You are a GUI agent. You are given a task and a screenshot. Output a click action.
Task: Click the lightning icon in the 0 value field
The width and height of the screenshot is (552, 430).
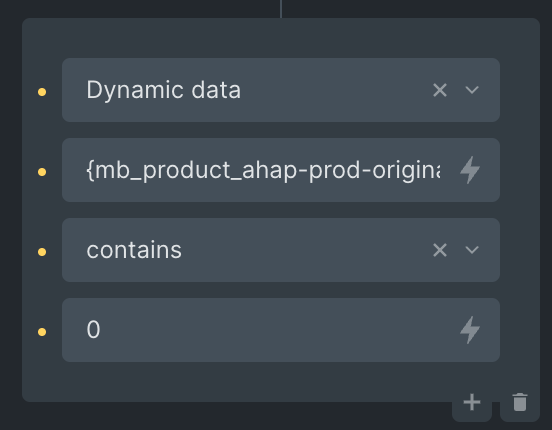click(470, 330)
